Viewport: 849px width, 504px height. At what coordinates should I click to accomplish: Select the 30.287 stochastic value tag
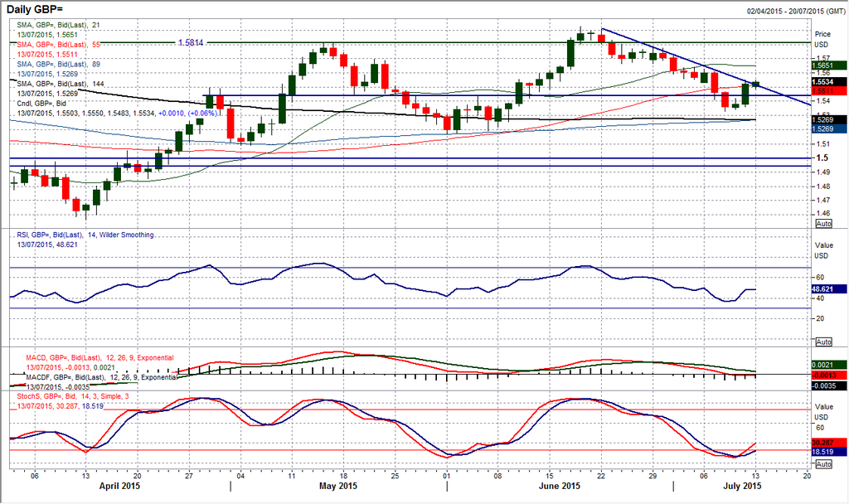828,443
